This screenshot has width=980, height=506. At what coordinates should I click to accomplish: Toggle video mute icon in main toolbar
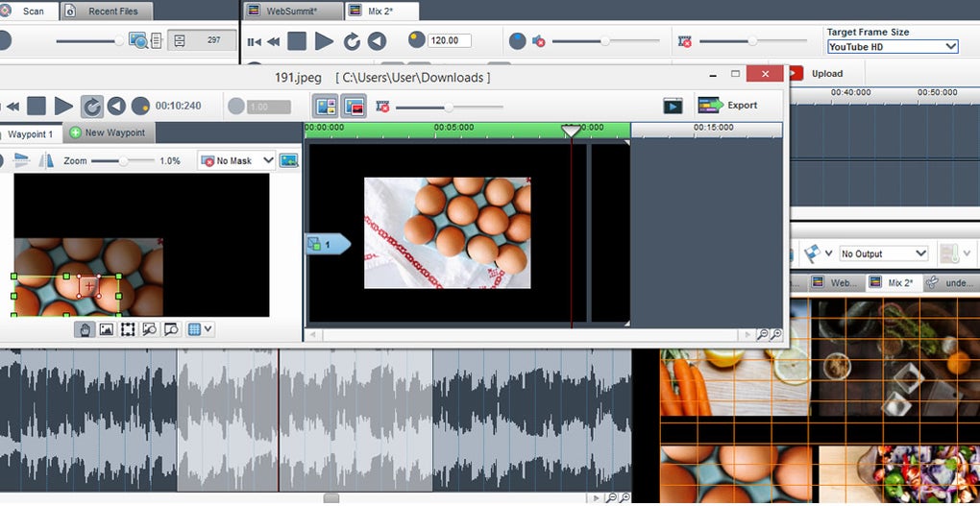[x=685, y=41]
